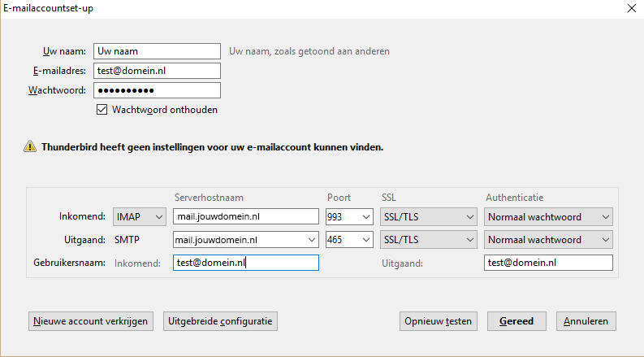
Task: Select the incoming server hostname field
Action: point(245,216)
